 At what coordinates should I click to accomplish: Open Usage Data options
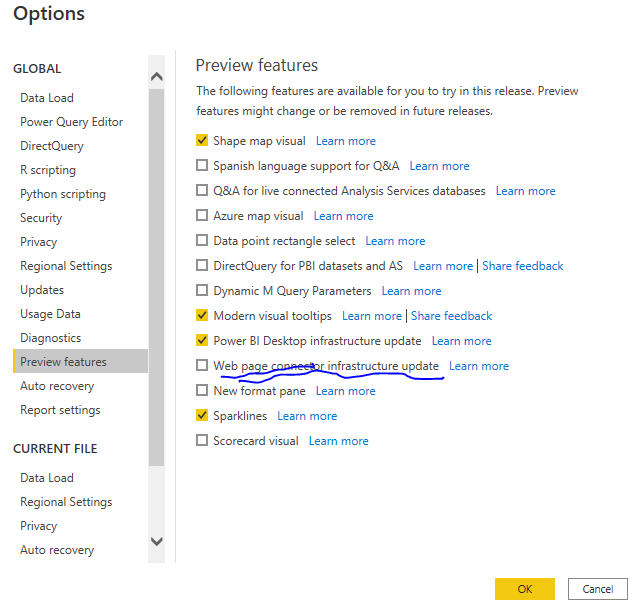[x=50, y=314]
